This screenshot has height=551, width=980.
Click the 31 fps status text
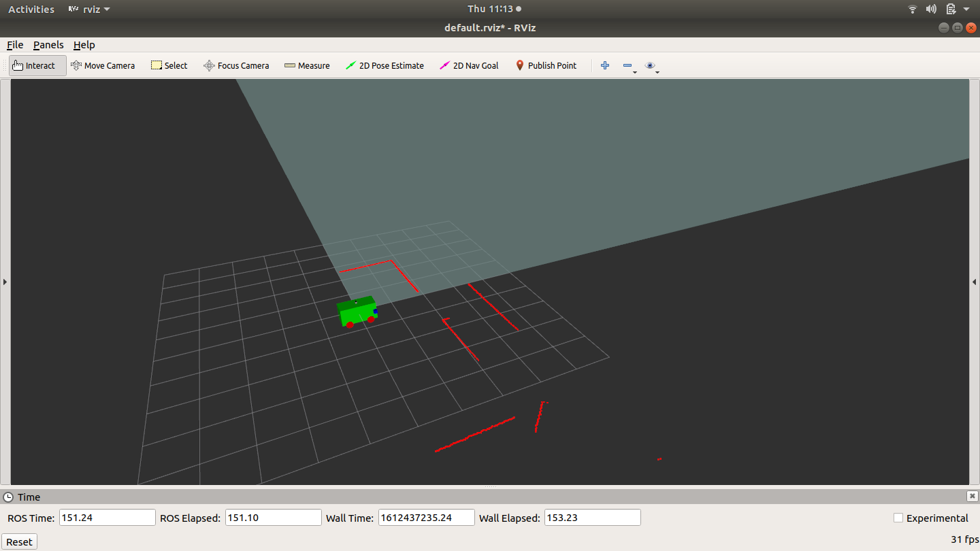(964, 539)
